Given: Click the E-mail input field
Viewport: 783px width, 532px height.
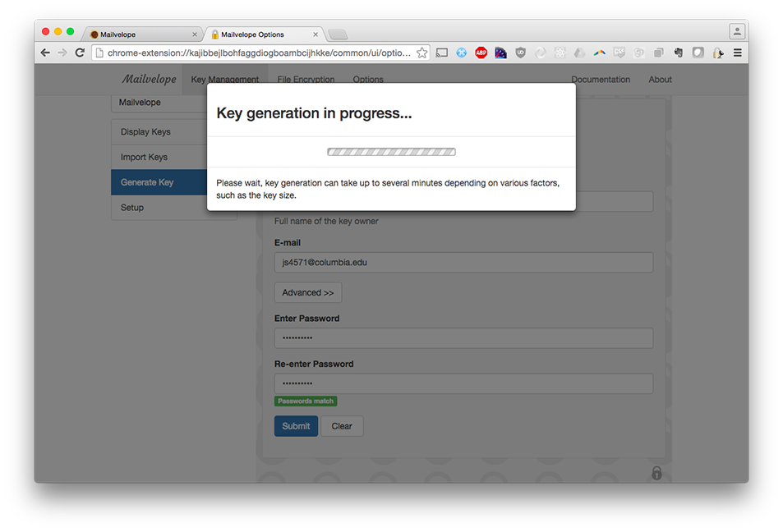Looking at the screenshot, I should (463, 263).
